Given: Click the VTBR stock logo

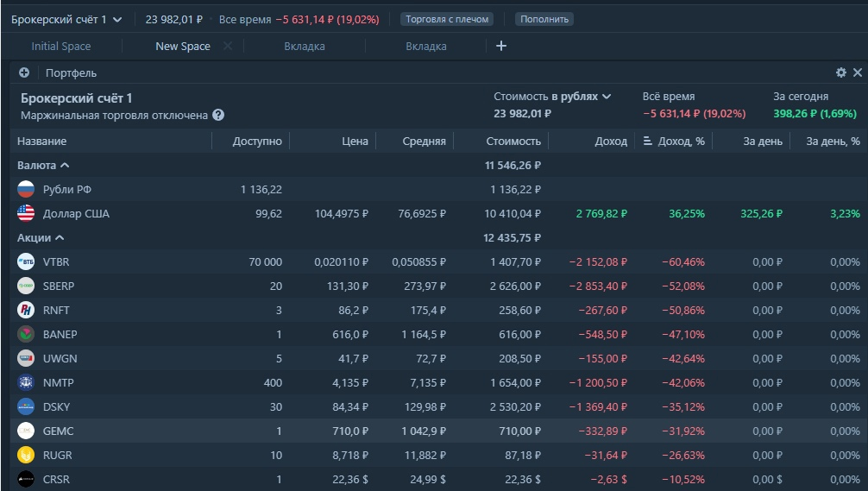Looking at the screenshot, I should [26, 262].
